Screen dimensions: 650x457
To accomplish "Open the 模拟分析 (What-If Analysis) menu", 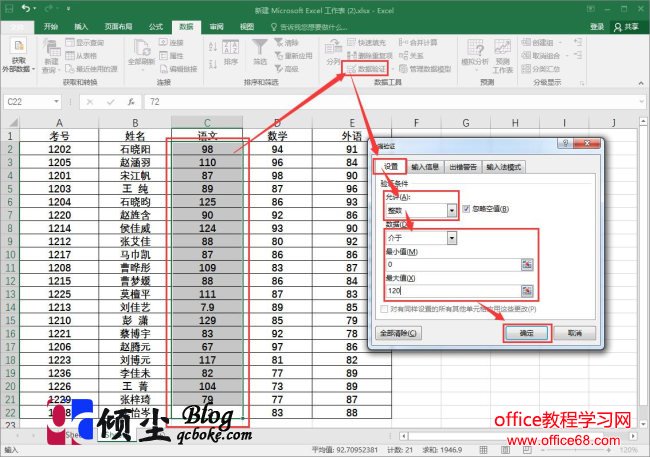I will tap(475, 54).
